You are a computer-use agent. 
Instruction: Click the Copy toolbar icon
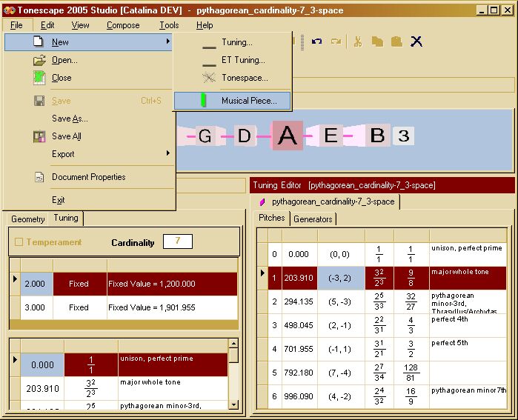click(x=377, y=41)
